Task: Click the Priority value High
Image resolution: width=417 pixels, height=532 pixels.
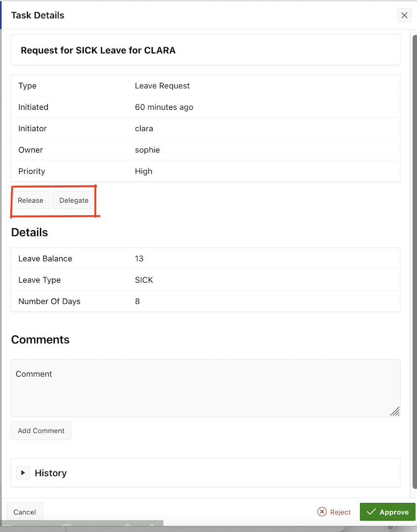Action: [x=143, y=171]
